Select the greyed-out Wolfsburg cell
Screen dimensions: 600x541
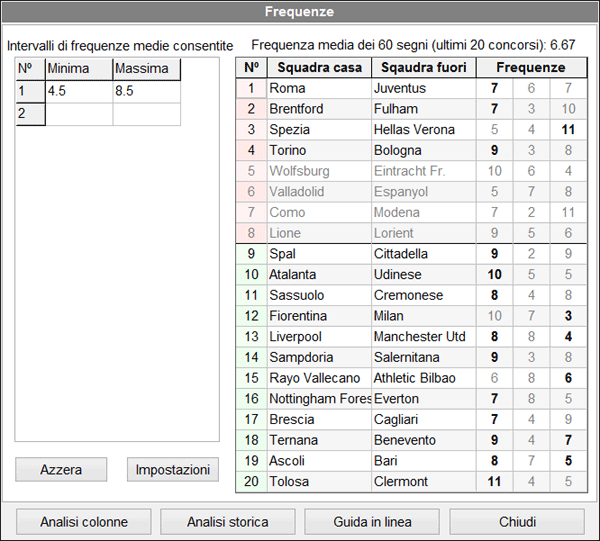(x=318, y=171)
